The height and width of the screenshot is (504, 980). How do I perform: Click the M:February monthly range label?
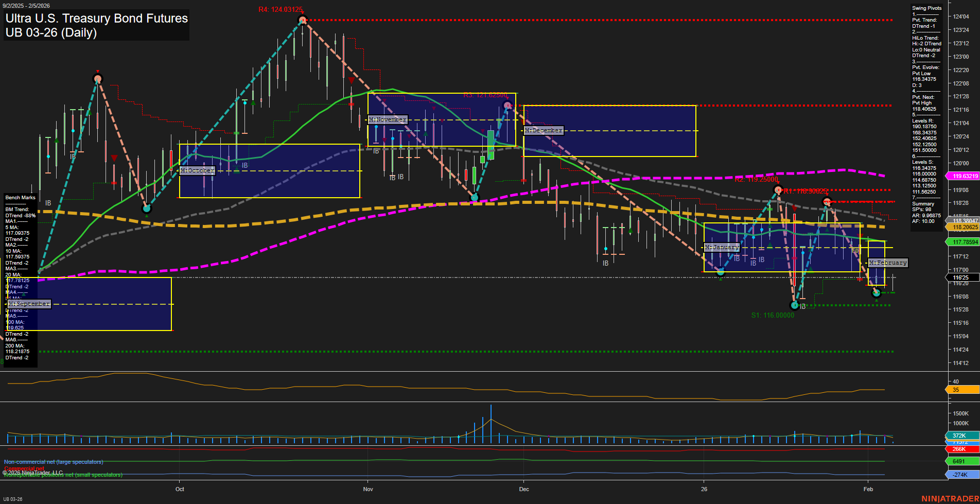click(x=888, y=263)
